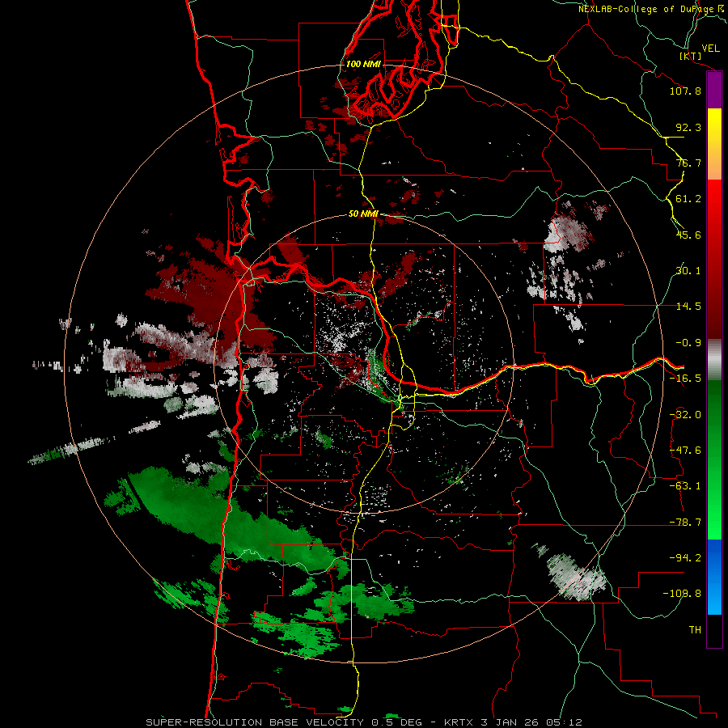Click the 50 NMI range ring label
This screenshot has height=728, width=728.
click(363, 214)
